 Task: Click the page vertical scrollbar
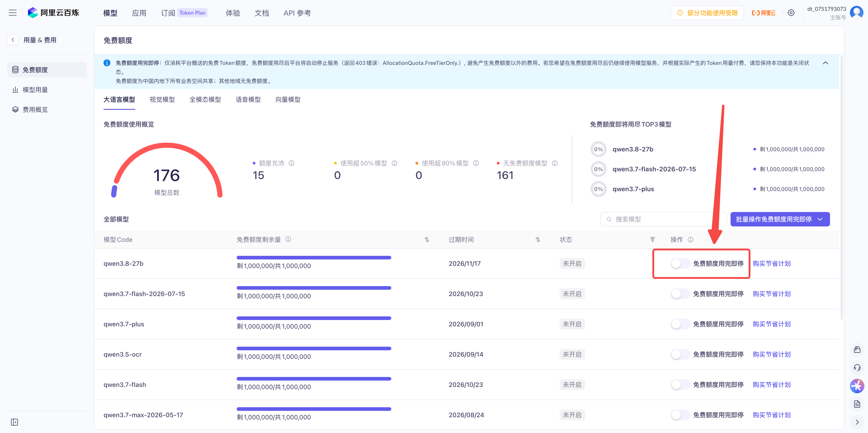point(841,187)
